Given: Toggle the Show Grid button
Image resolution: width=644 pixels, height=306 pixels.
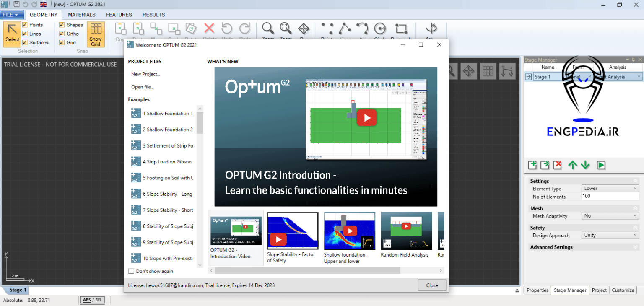Looking at the screenshot, I should (96, 34).
